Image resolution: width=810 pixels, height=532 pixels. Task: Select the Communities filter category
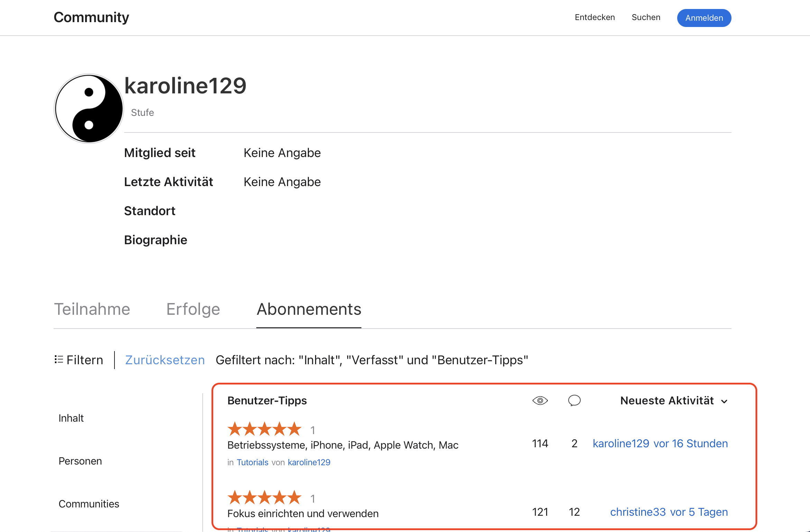click(x=89, y=504)
